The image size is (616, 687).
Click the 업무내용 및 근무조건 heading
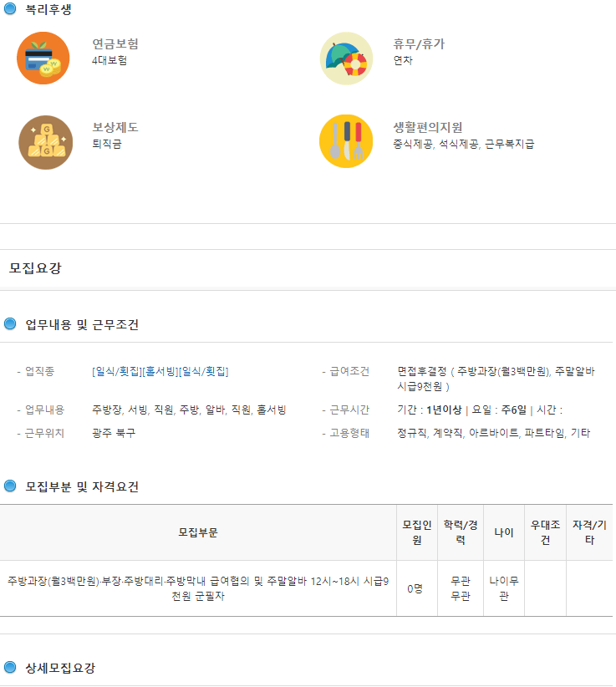[x=82, y=324]
